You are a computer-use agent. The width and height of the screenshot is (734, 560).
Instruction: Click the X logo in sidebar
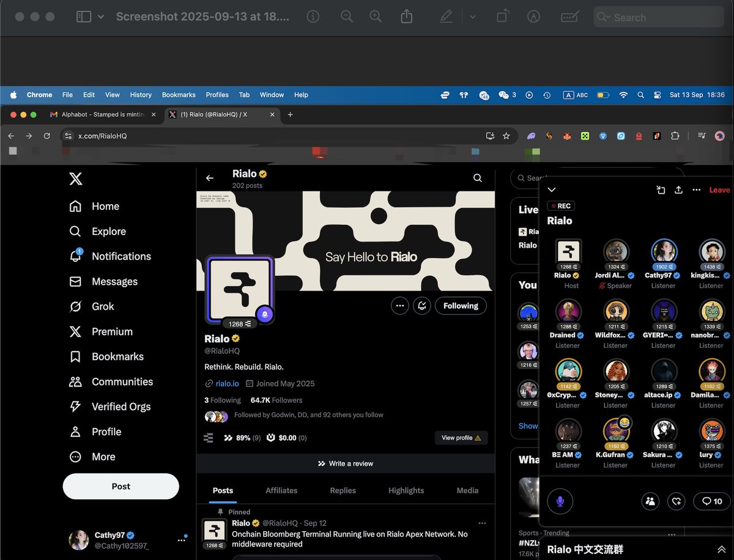pos(75,179)
